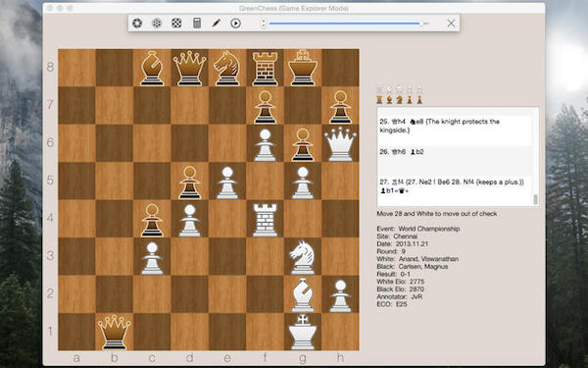This screenshot has height=368, width=588.
Task: Select the white queen on h6
Action: pos(340,144)
